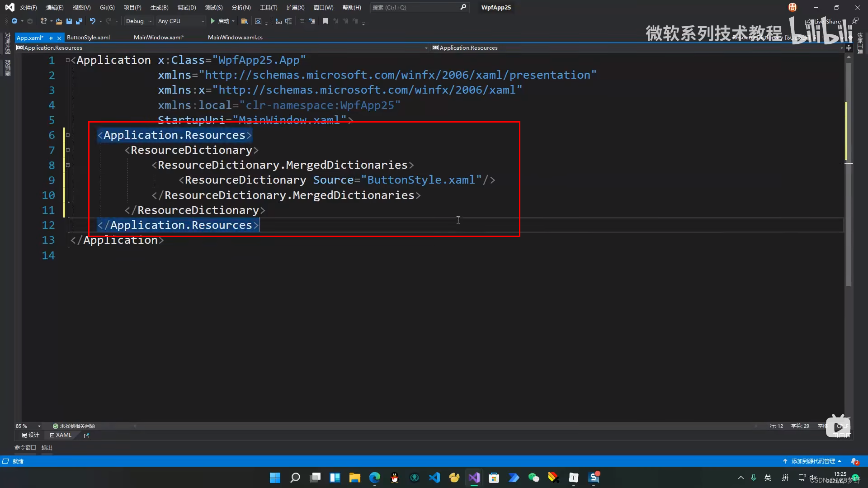868x488 pixels.
Task: Collapse ResourceDictionary block on line 7
Action: 67,150
